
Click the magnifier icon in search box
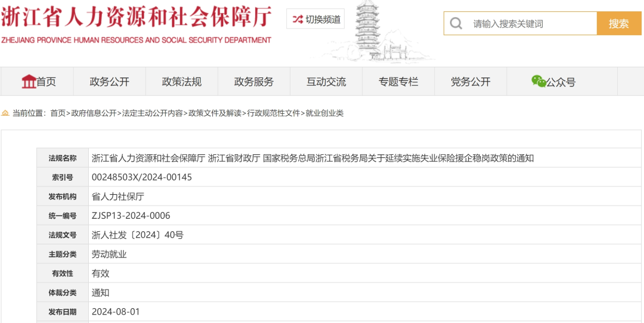pyautogui.click(x=456, y=24)
